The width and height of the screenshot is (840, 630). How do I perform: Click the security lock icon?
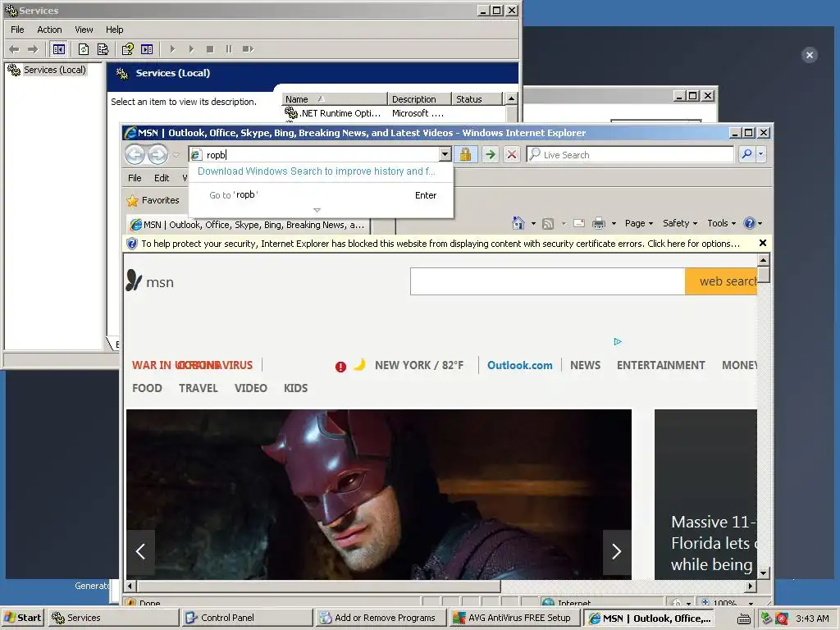[x=466, y=155]
